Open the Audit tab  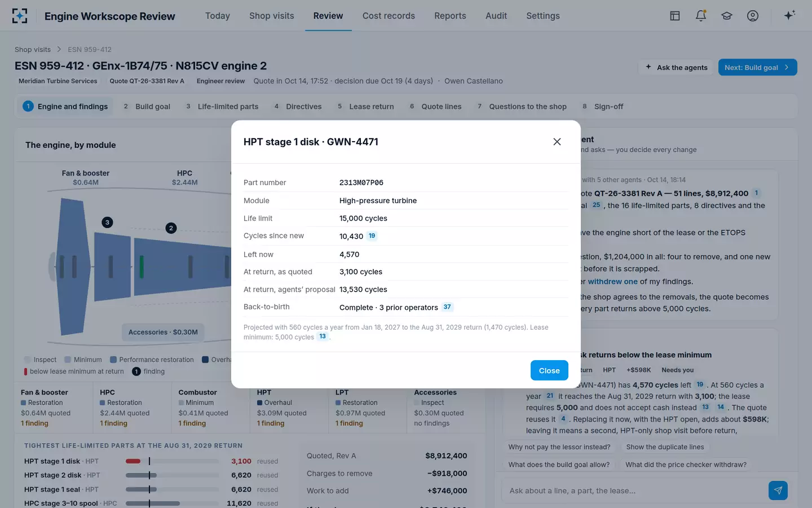click(496, 16)
